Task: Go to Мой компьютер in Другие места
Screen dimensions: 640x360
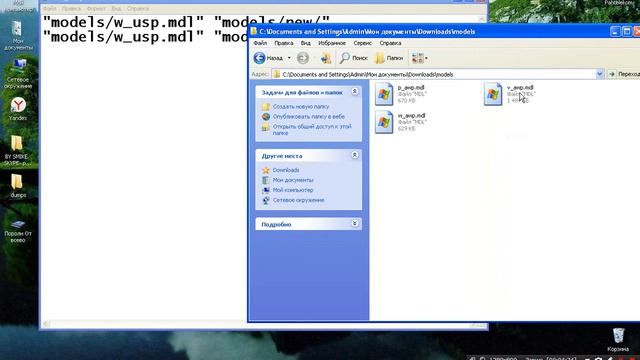Action: point(293,190)
